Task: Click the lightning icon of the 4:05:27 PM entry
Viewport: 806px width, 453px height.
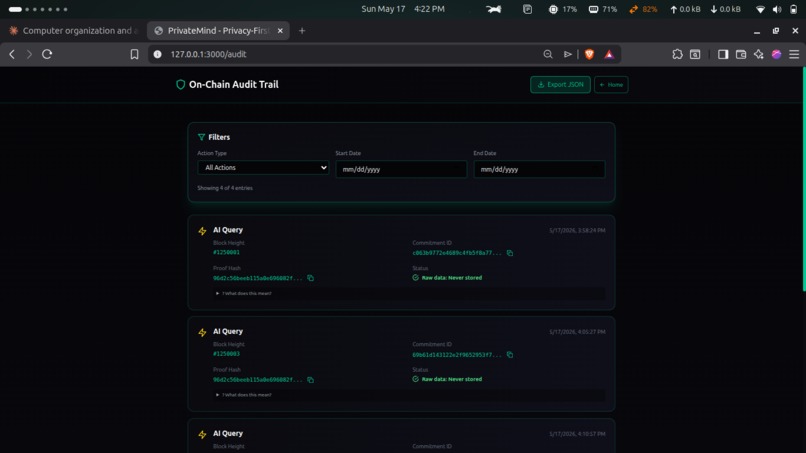Action: [x=203, y=333]
